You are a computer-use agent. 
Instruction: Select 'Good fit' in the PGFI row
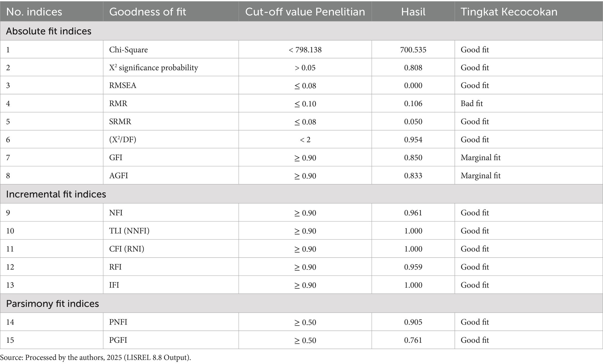tap(475, 340)
